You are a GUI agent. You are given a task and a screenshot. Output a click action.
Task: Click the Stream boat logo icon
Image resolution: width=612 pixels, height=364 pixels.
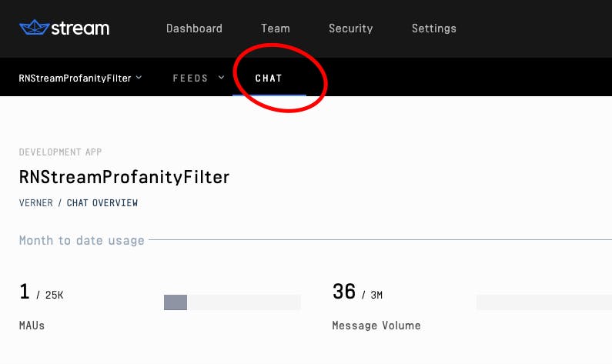32,28
